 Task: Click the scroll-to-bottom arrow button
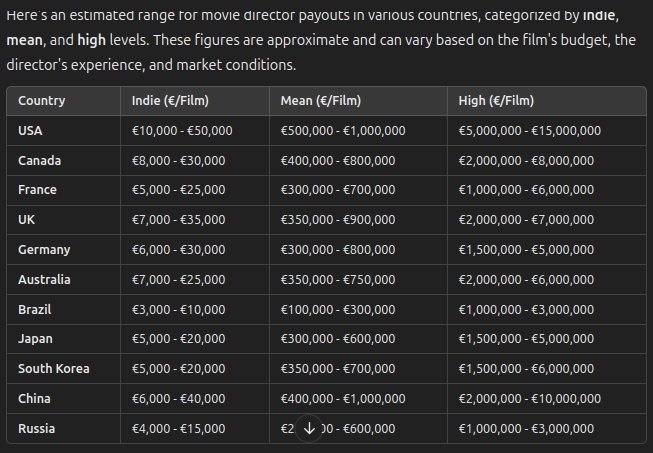pos(309,428)
